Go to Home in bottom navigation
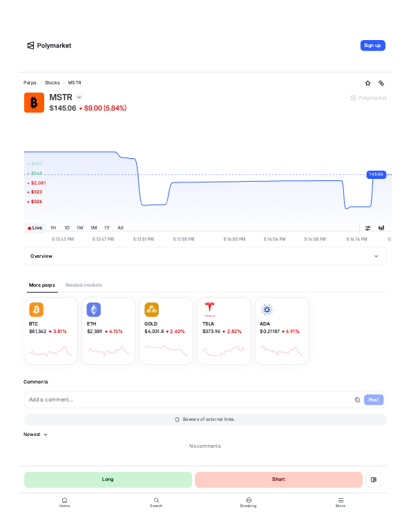The width and height of the screenshot is (411, 532). 64,502
